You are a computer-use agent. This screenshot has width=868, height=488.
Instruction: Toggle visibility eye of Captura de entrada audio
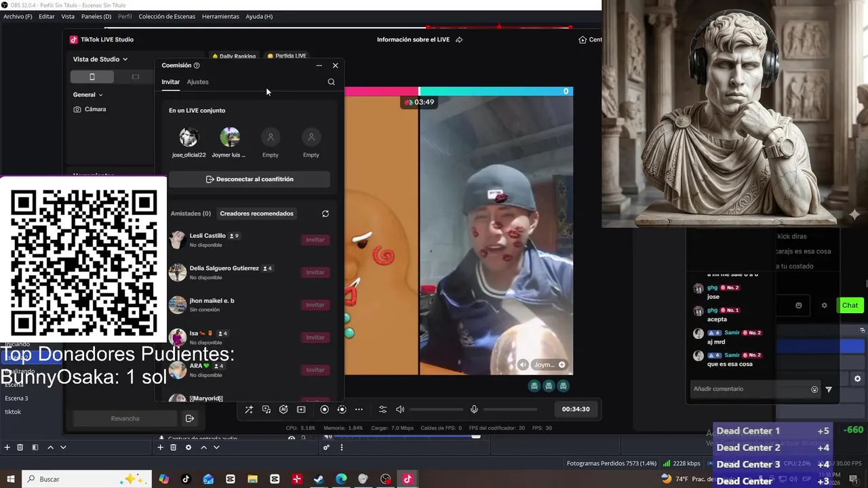click(x=292, y=439)
